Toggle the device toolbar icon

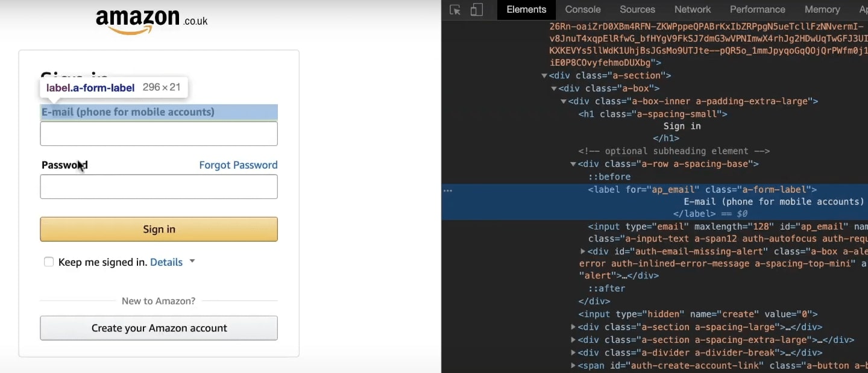coord(476,10)
